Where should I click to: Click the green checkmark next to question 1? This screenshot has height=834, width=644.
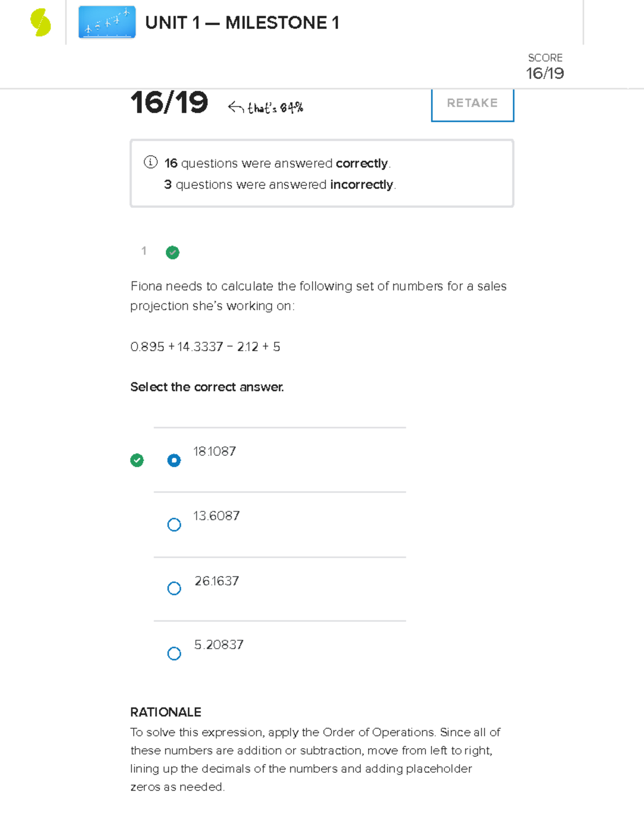pos(172,252)
